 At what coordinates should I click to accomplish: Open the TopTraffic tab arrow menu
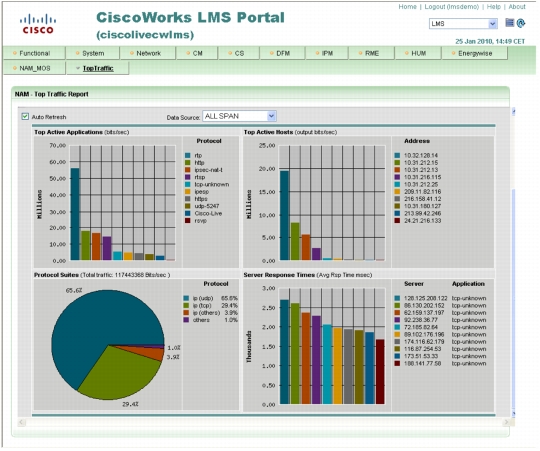[78, 68]
